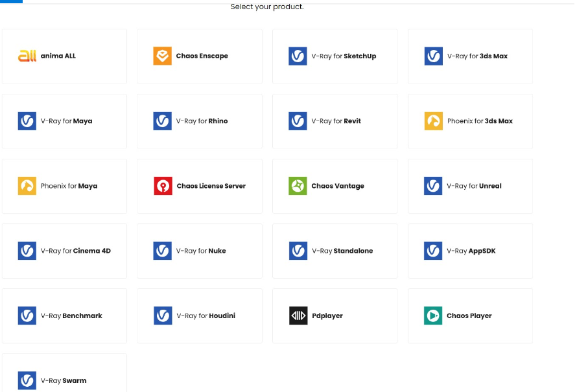Click the V-Ray for Maya icon

pos(27,121)
